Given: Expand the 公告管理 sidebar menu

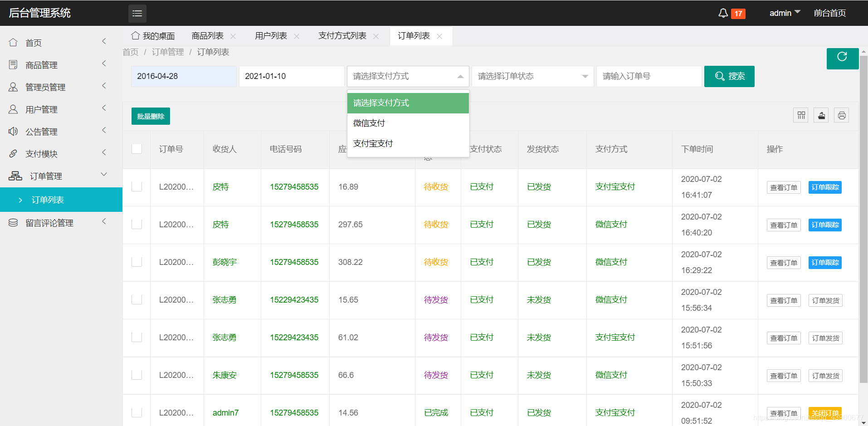Looking at the screenshot, I should [x=104, y=130].
